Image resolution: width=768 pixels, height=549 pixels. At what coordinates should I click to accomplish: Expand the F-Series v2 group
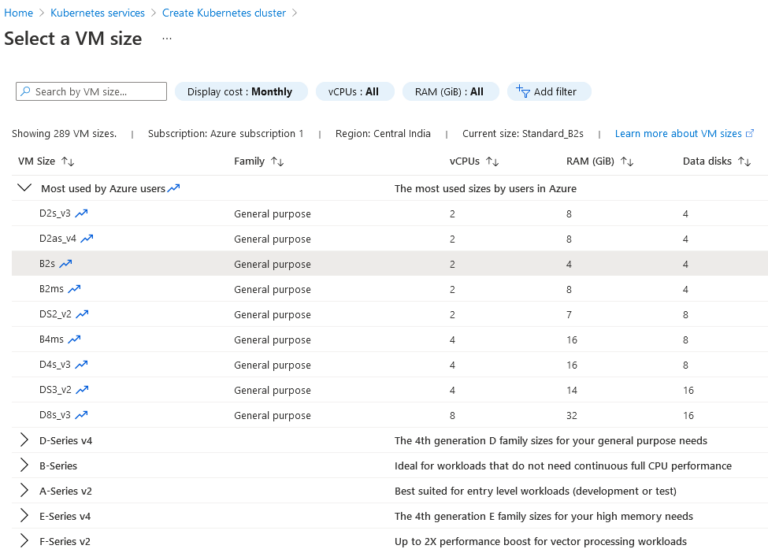[x=24, y=541]
